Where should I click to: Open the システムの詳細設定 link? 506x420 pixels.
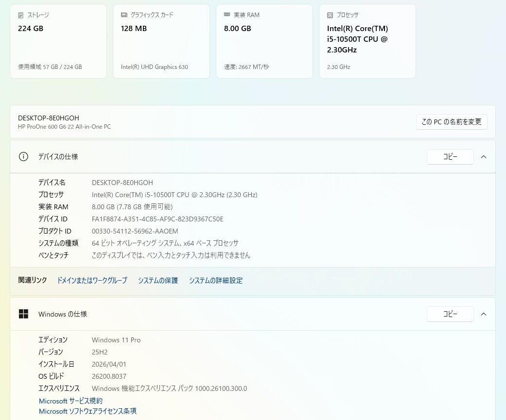[216, 281]
